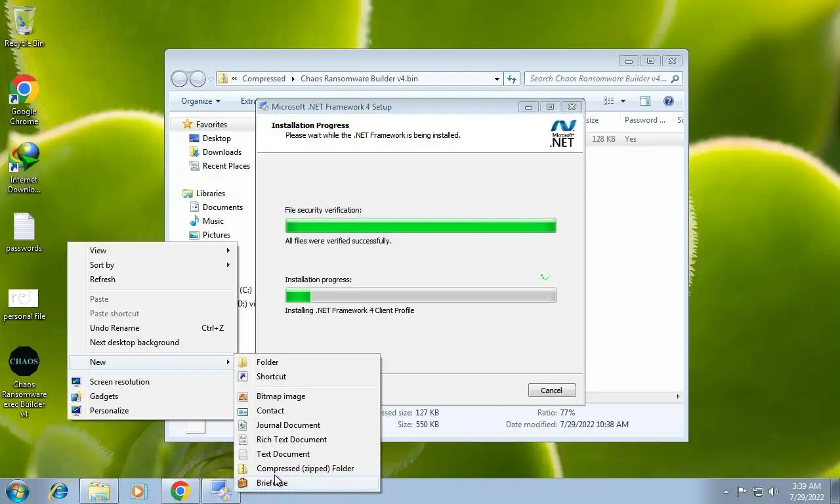
Task: Click the Password column header
Action: pos(646,120)
